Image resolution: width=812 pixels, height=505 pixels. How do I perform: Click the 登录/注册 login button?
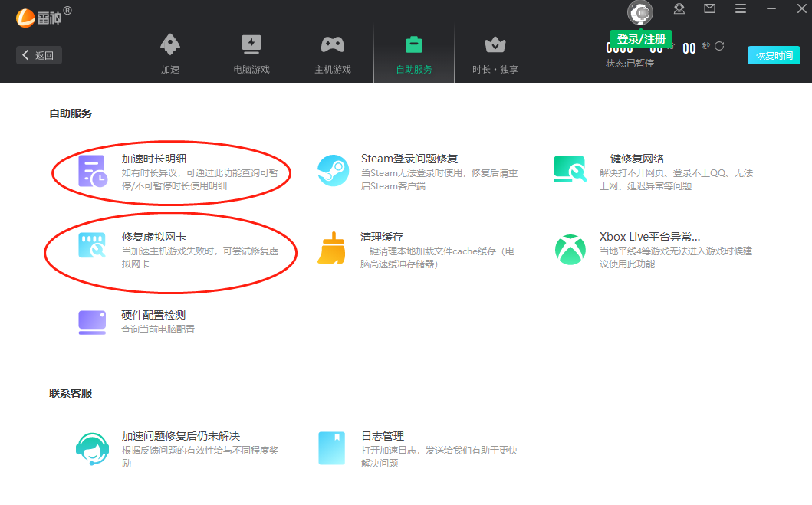[x=641, y=39]
